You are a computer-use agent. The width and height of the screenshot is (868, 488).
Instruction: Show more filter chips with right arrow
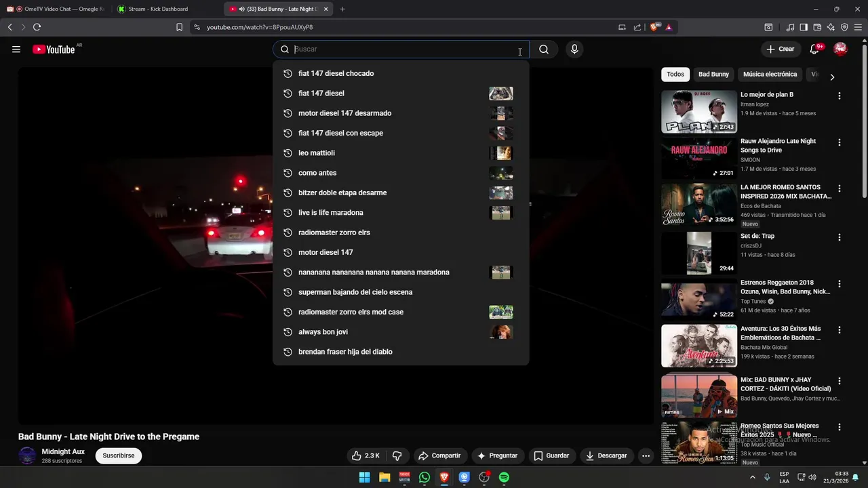pyautogui.click(x=832, y=77)
